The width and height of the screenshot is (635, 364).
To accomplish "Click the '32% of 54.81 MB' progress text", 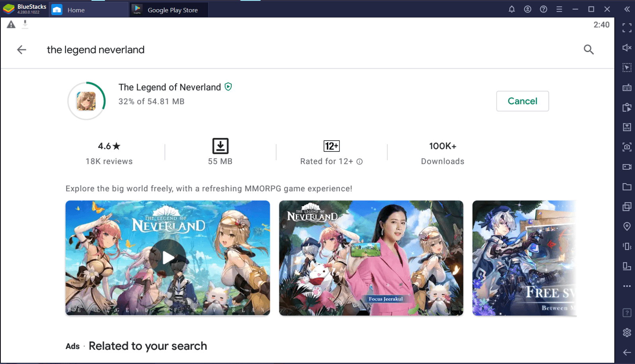I will tap(151, 101).
